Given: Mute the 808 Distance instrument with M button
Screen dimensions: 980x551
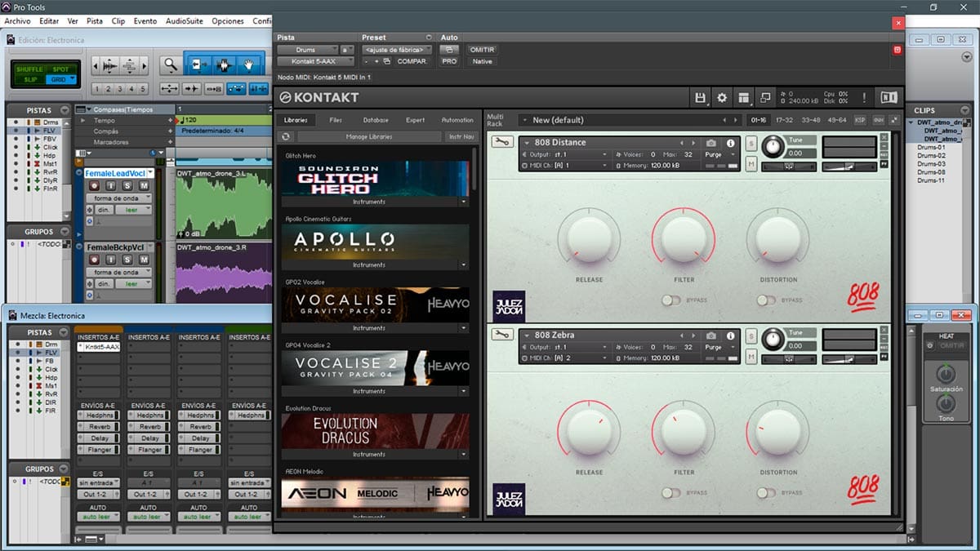Looking at the screenshot, I should coord(751,165).
